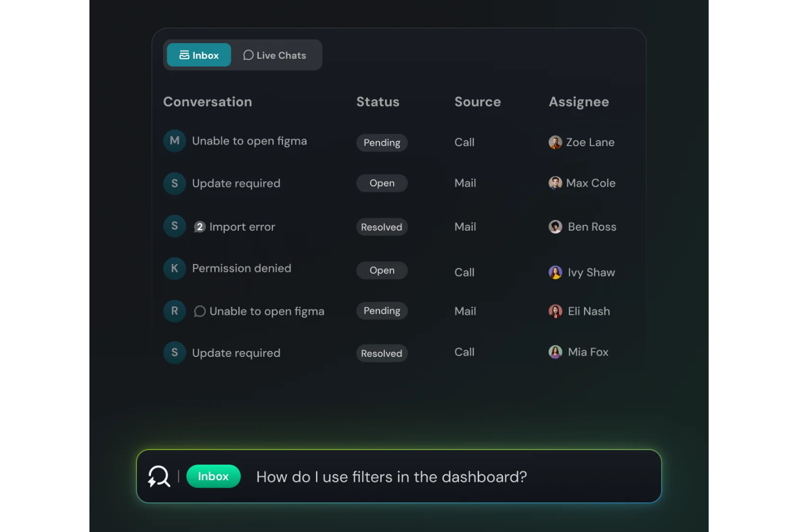Image resolution: width=798 pixels, height=532 pixels.
Task: Open the Pending status selector on Eli Nash's row
Action: point(382,311)
